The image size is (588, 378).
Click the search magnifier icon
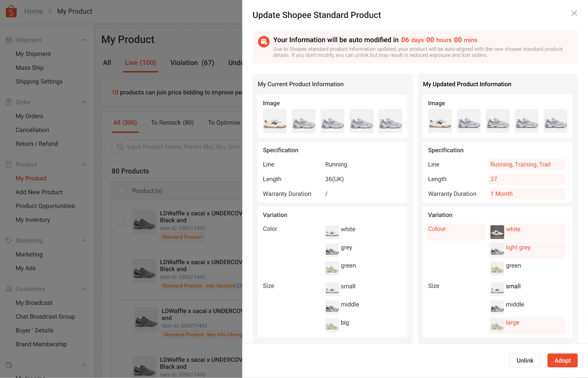120,147
